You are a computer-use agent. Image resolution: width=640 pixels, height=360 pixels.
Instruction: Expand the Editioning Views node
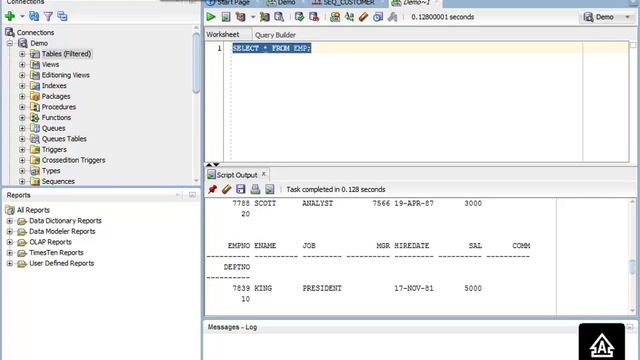pos(22,75)
